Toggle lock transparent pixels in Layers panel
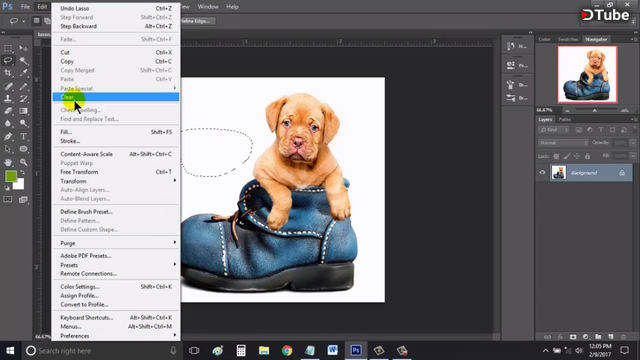Image resolution: width=640 pixels, height=360 pixels. click(556, 156)
